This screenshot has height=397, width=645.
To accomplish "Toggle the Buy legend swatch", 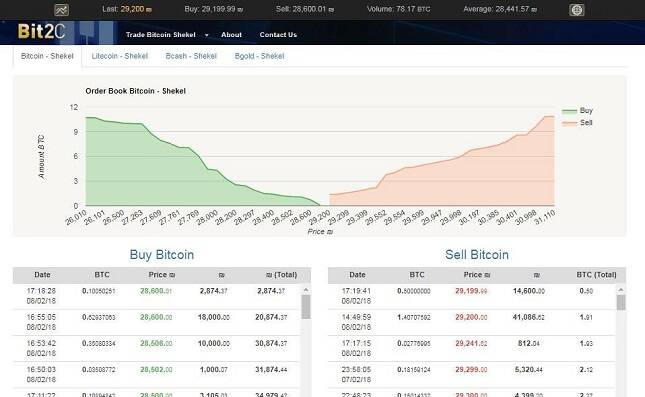I will (569, 111).
